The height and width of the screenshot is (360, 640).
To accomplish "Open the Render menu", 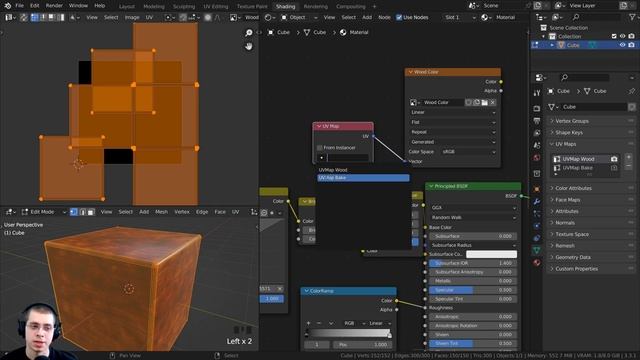I will 54,6.
